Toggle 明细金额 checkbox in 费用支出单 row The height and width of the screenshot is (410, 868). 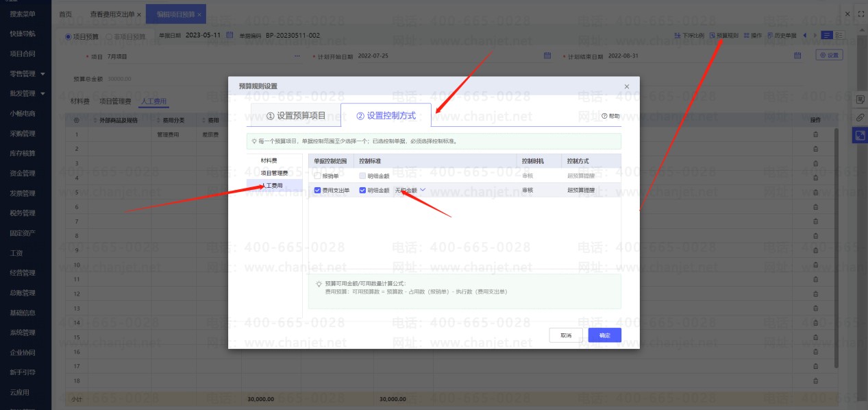point(363,191)
